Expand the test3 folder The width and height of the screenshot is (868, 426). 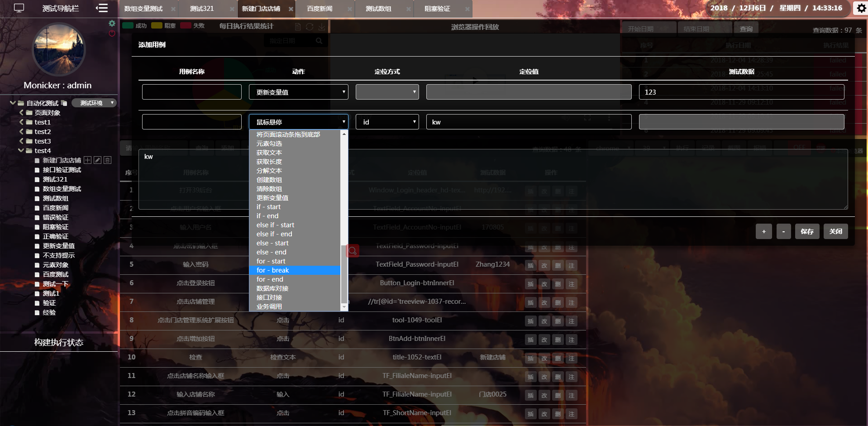tap(21, 141)
